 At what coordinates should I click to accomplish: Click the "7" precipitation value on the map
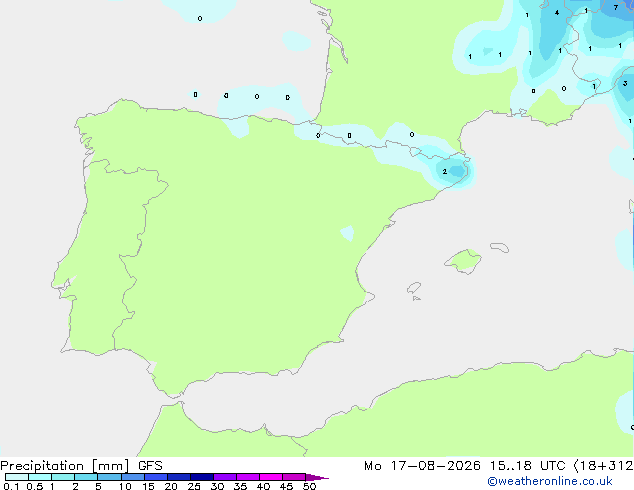coord(616,7)
